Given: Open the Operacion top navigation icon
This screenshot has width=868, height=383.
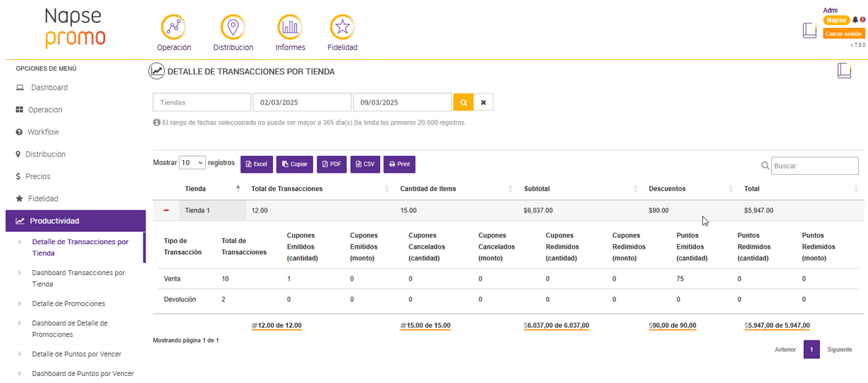Looking at the screenshot, I should (173, 27).
